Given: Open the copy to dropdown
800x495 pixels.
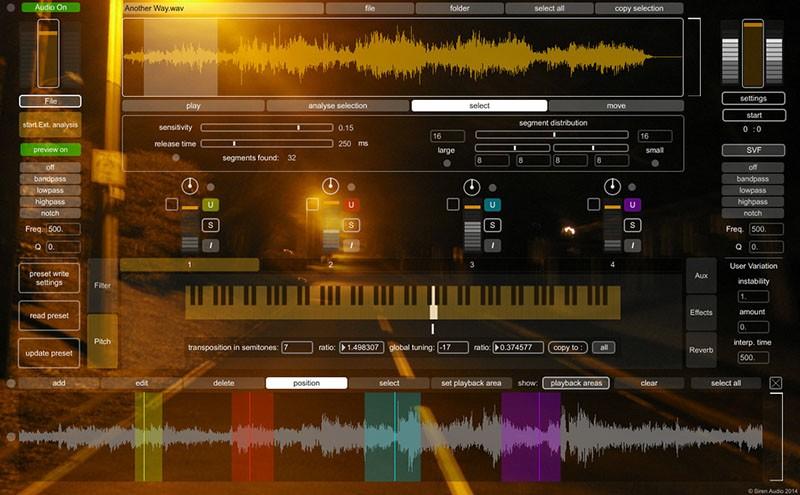Looking at the screenshot, I should [571, 347].
